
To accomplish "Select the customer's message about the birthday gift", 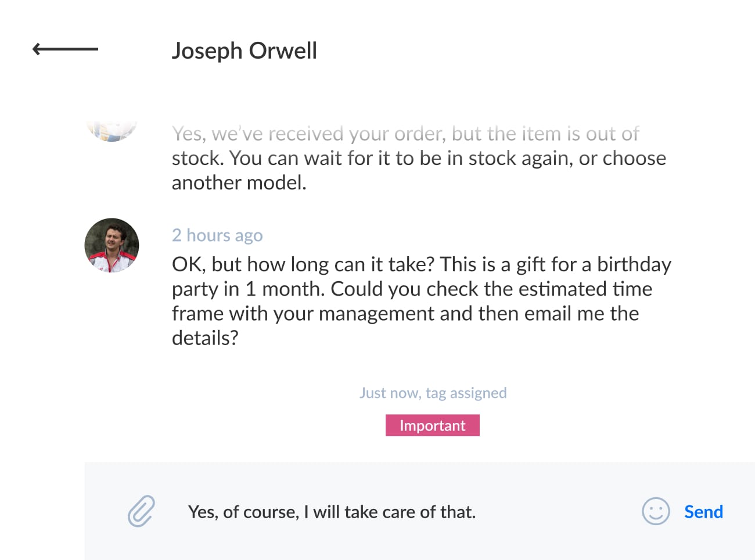I will tap(421, 301).
